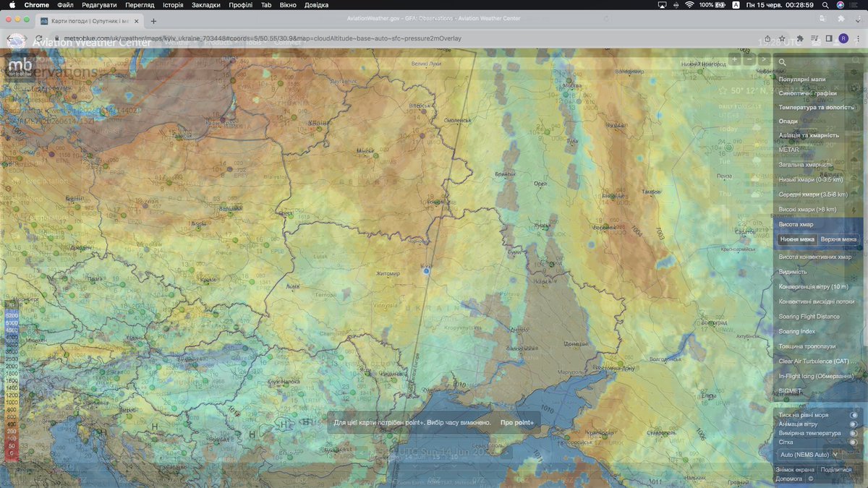
Task: Open Chrome three-dot menu
Action: 858,38
